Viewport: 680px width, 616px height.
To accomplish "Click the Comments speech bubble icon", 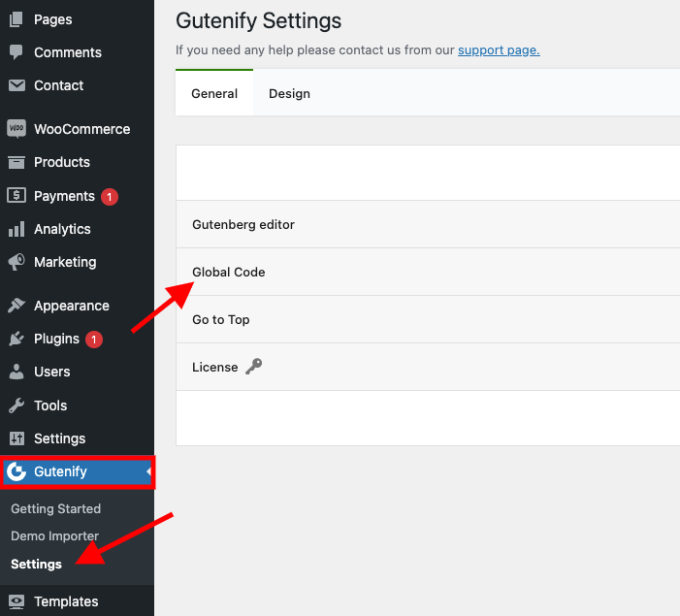I will [16, 52].
